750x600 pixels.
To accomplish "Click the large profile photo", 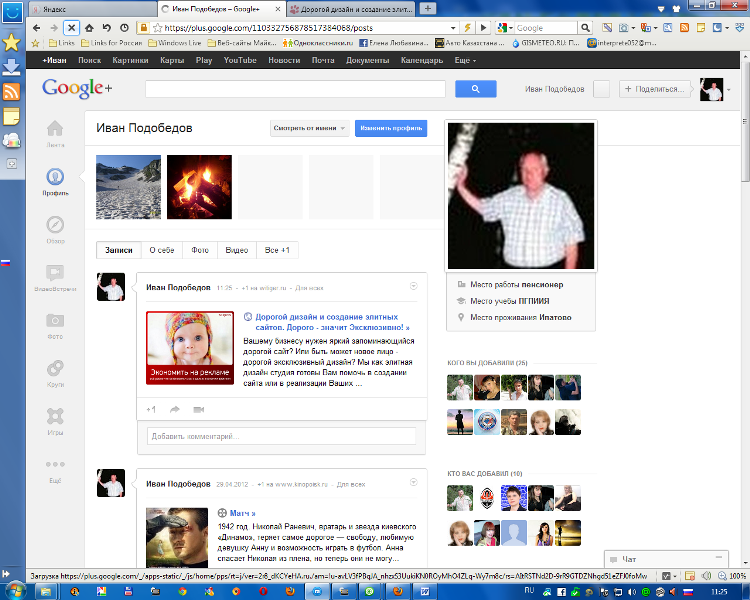I will (521, 196).
